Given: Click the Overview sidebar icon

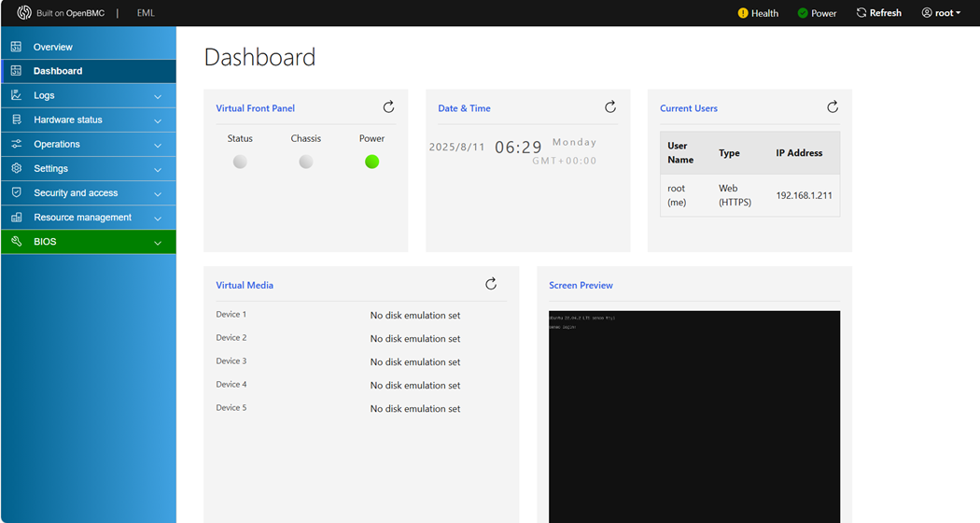Looking at the screenshot, I should [x=16, y=47].
